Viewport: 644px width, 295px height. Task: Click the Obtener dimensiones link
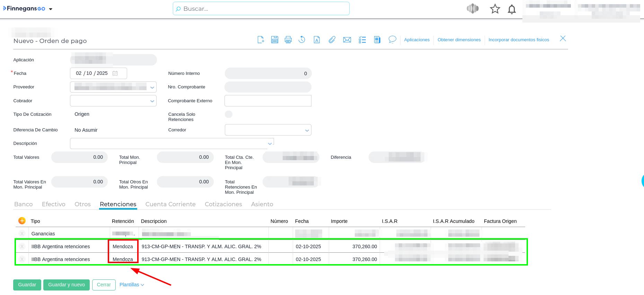pyautogui.click(x=459, y=40)
